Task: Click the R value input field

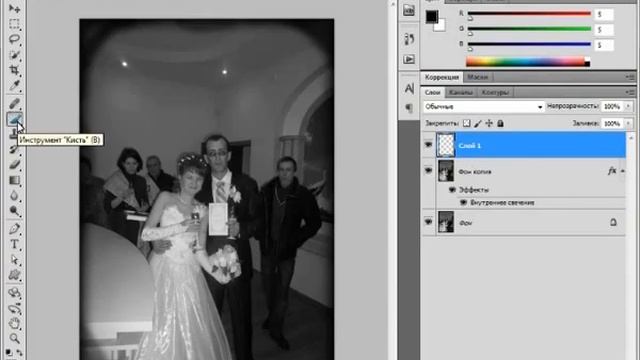Action: click(604, 14)
